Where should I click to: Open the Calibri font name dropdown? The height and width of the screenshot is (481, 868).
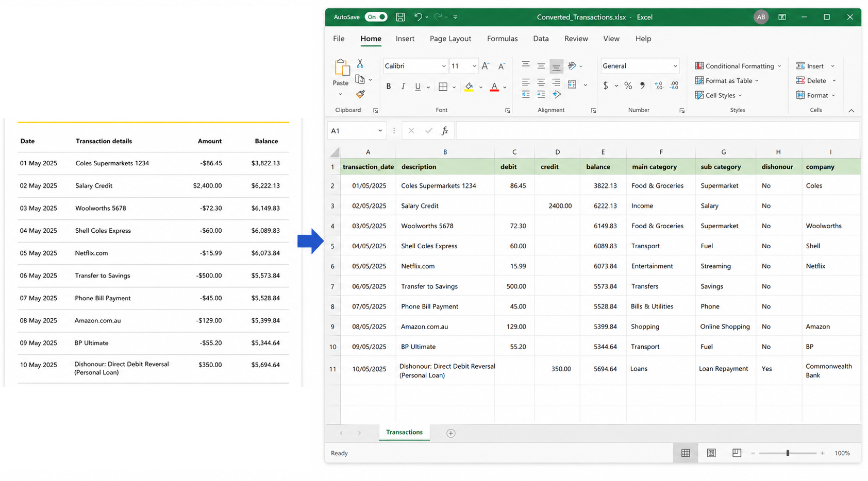click(x=444, y=66)
